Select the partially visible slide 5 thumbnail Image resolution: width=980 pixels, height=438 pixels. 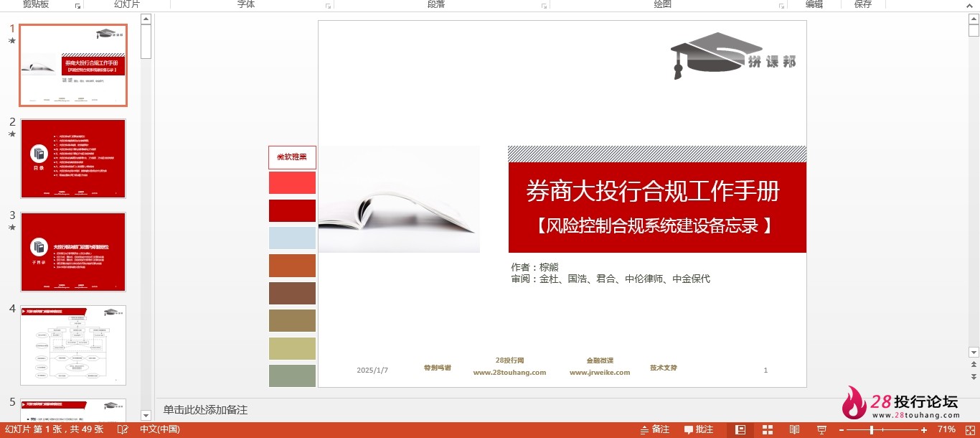[x=73, y=410]
